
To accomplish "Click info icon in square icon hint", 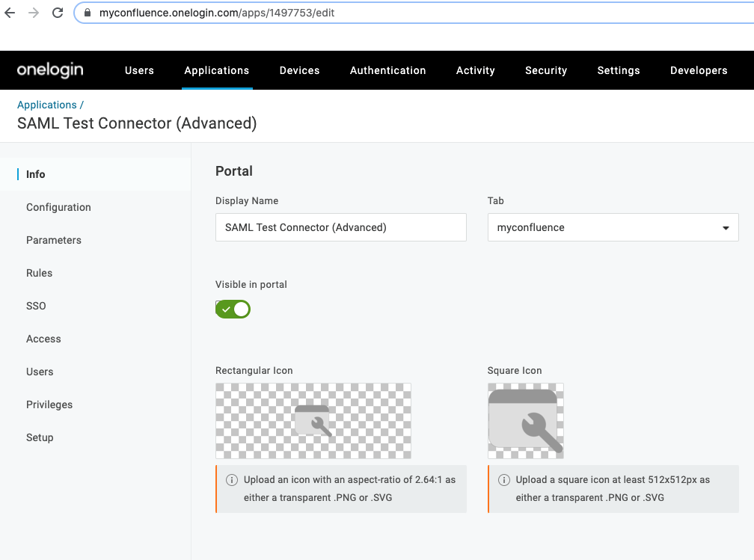I will pos(504,480).
